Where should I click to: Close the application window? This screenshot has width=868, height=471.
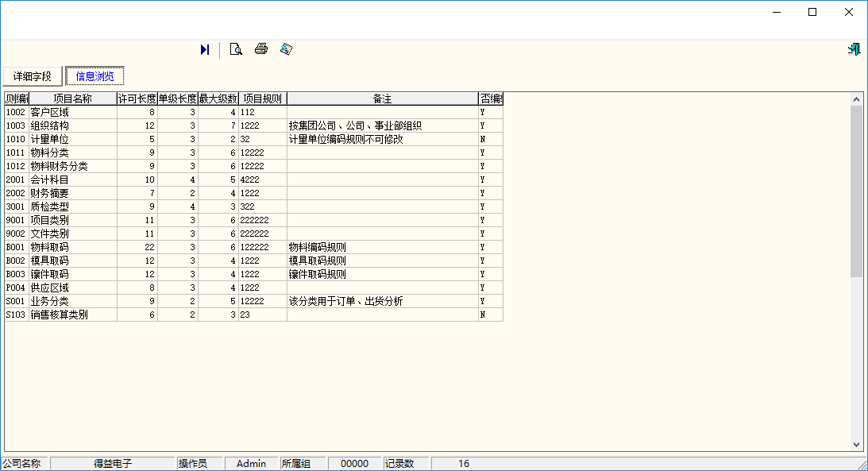tap(849, 12)
